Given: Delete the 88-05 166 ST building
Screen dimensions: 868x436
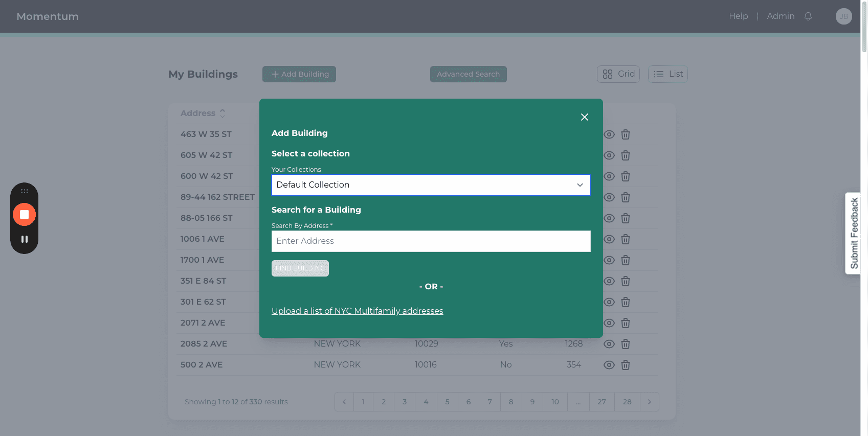Looking at the screenshot, I should coord(626,218).
